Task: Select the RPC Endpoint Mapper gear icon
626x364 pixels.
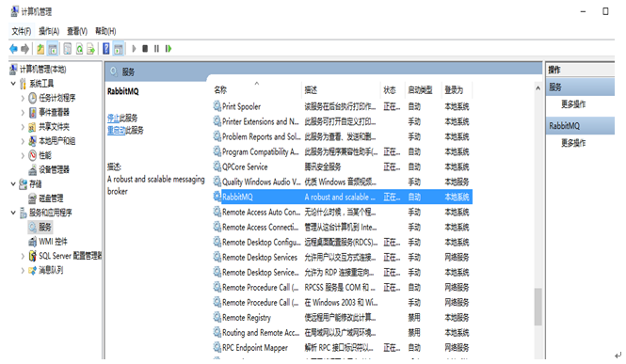Action: [x=217, y=347]
